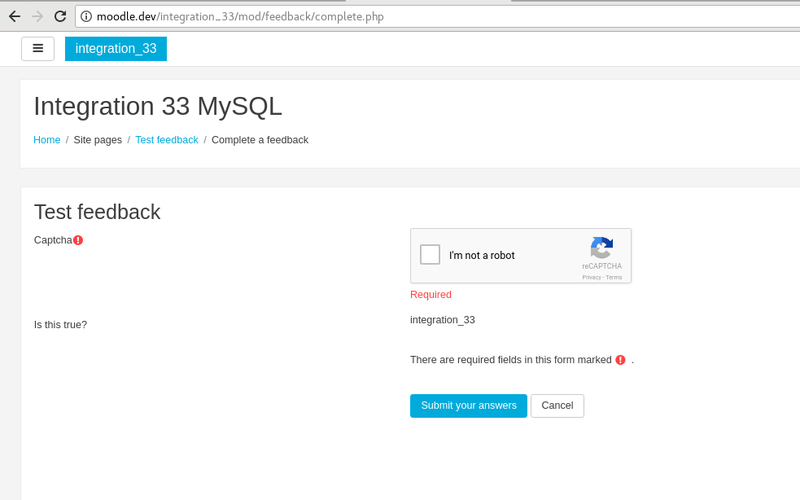The height and width of the screenshot is (500, 800).
Task: Open the reCAPTCHA Privacy link
Action: (591, 278)
